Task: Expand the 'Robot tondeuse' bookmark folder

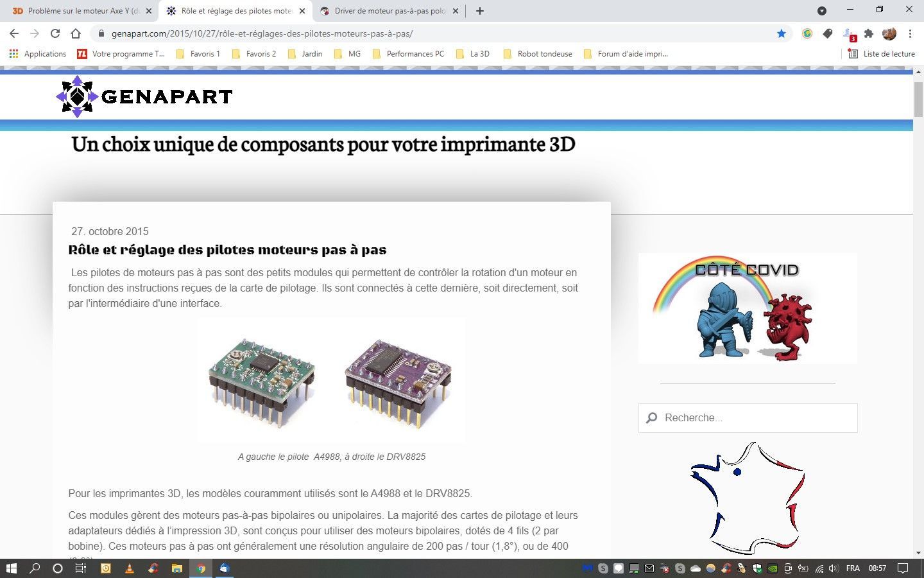Action: pyautogui.click(x=538, y=54)
